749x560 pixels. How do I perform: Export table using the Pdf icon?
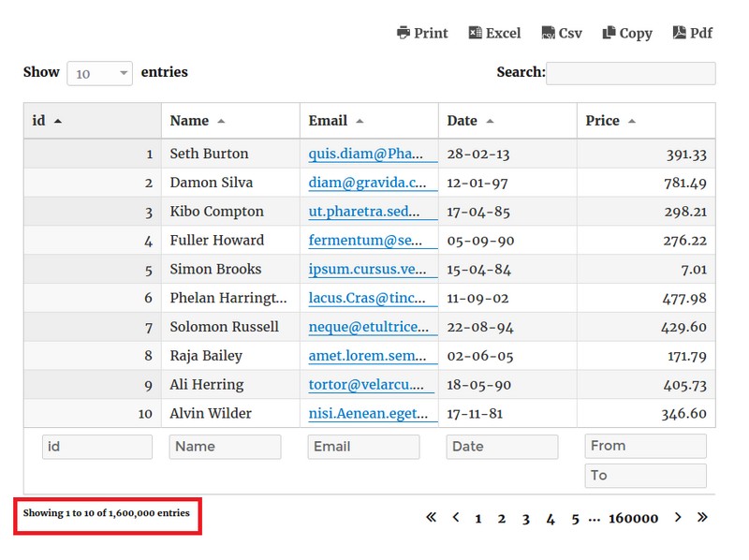click(x=680, y=33)
